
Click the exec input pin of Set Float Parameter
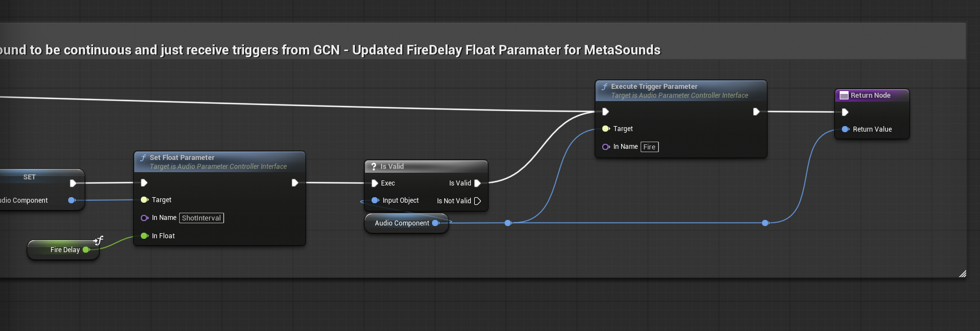point(144,183)
